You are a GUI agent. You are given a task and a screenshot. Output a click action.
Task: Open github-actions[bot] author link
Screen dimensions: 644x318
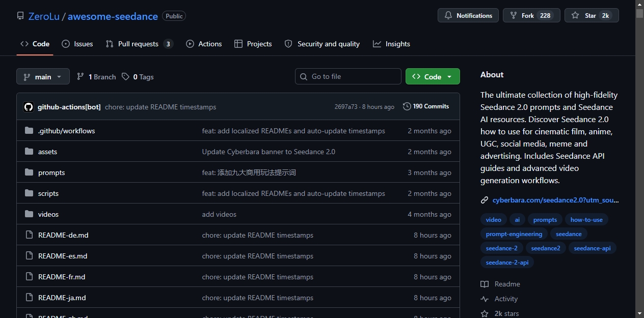(69, 107)
